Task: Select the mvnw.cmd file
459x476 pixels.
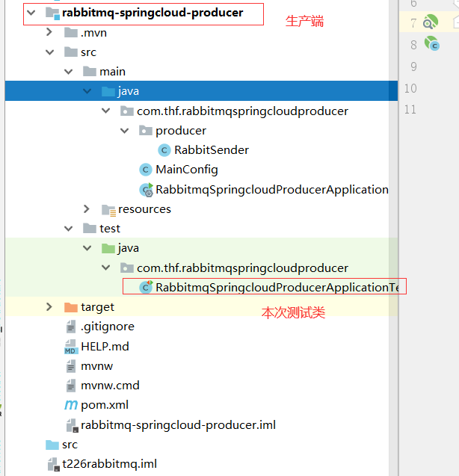Action: pyautogui.click(x=110, y=386)
